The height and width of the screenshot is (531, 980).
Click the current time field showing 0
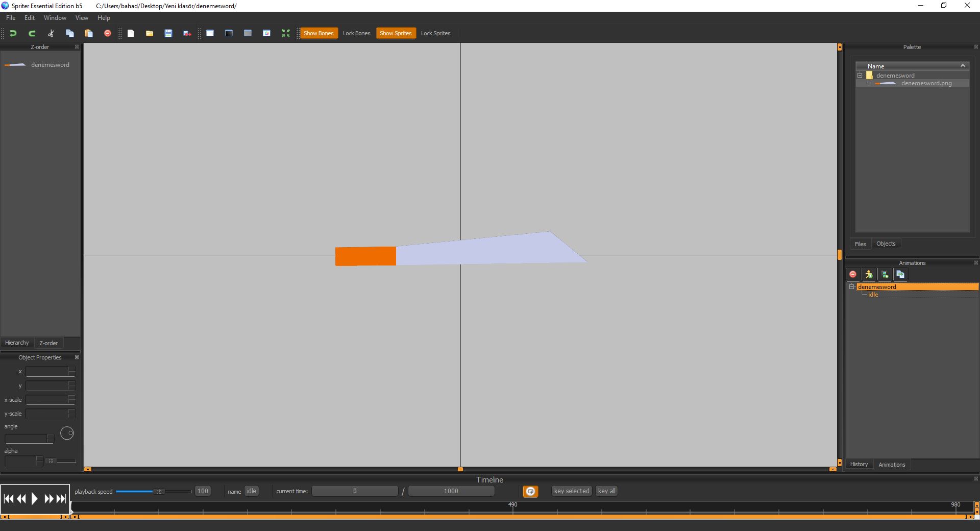pos(355,491)
